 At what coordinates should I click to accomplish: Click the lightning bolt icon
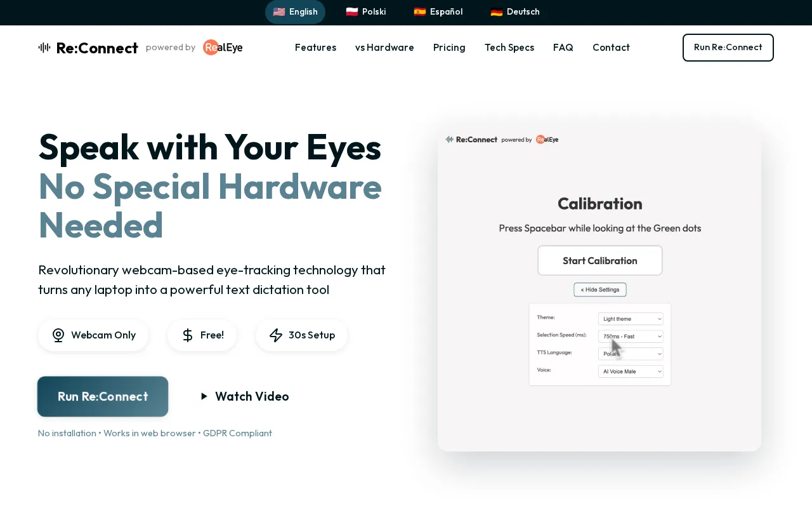coord(276,335)
